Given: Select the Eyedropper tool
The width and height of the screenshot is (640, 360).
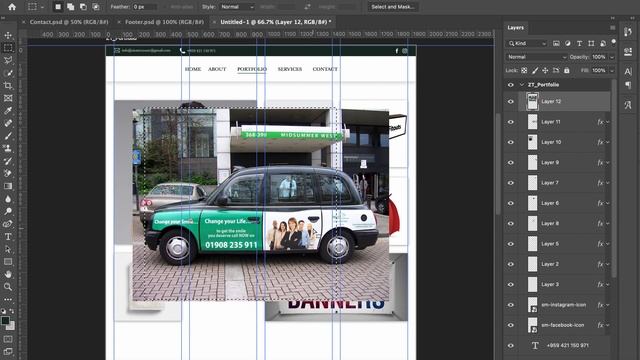Looking at the screenshot, I should pos(8,111).
